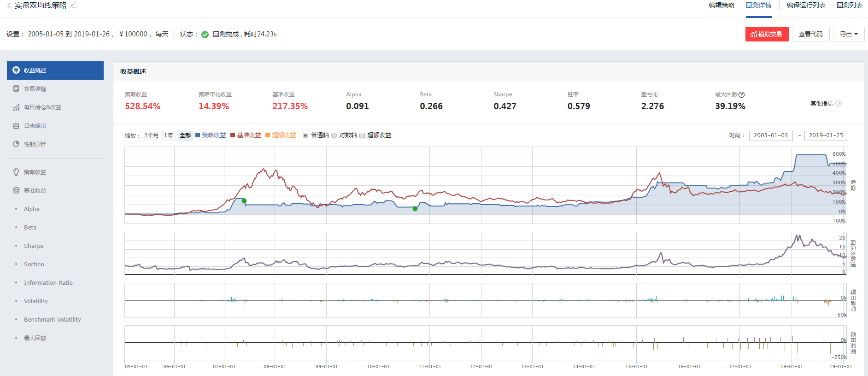This screenshot has width=868, height=376.
Task: Click the help question mark next to 最大回撤
Action: coord(742,94)
